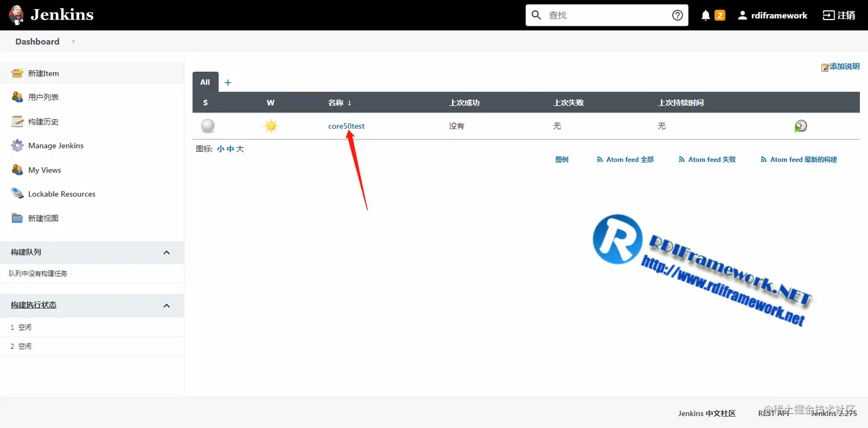Image resolution: width=868 pixels, height=428 pixels.
Task: Click 无 in 上次持续时间 cell
Action: point(662,126)
